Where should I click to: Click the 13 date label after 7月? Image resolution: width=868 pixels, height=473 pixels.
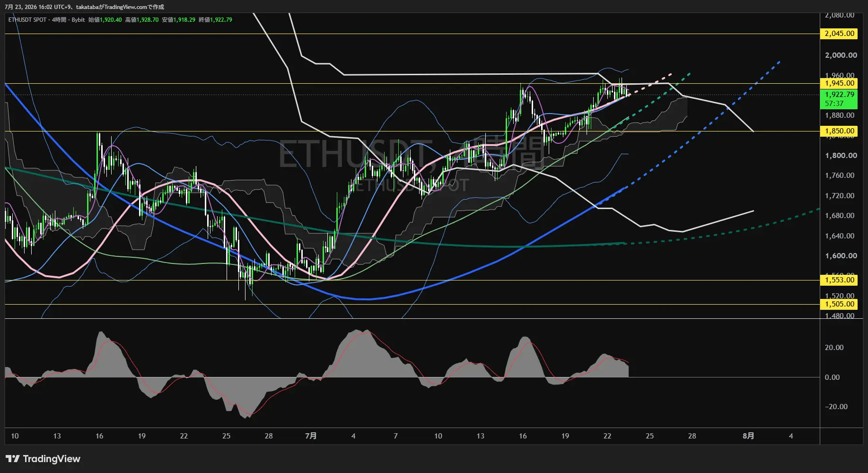480,436
